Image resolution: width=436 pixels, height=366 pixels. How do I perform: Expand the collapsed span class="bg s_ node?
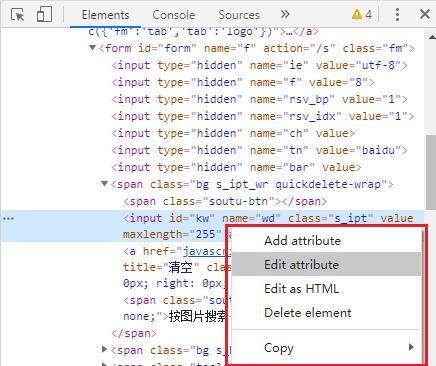(x=105, y=349)
